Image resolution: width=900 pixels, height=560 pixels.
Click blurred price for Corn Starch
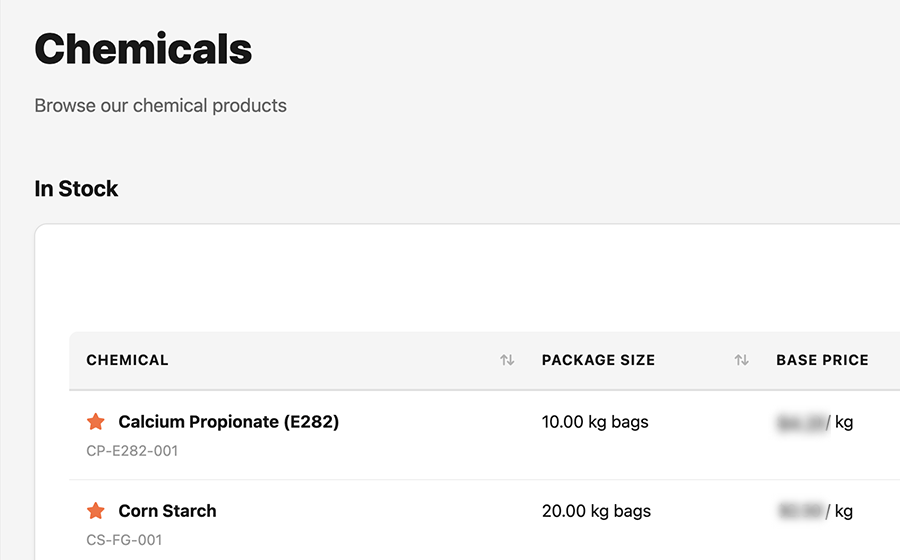tap(802, 511)
